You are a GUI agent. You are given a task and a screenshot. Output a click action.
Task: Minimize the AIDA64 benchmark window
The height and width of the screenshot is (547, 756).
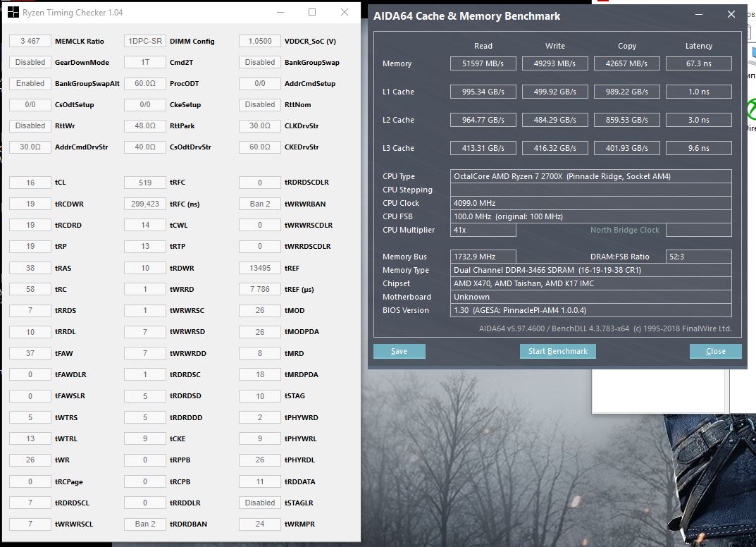(699, 15)
